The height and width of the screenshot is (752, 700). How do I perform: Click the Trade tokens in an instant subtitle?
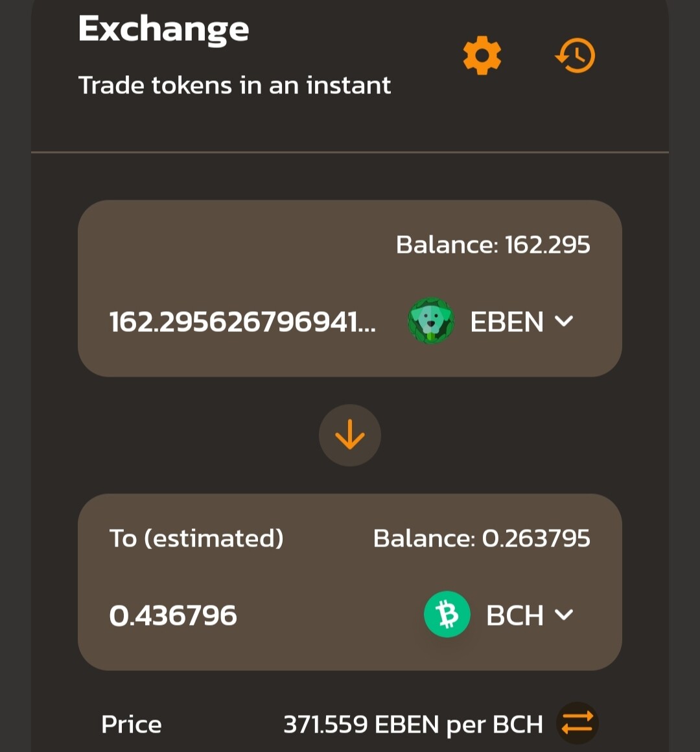(x=235, y=86)
